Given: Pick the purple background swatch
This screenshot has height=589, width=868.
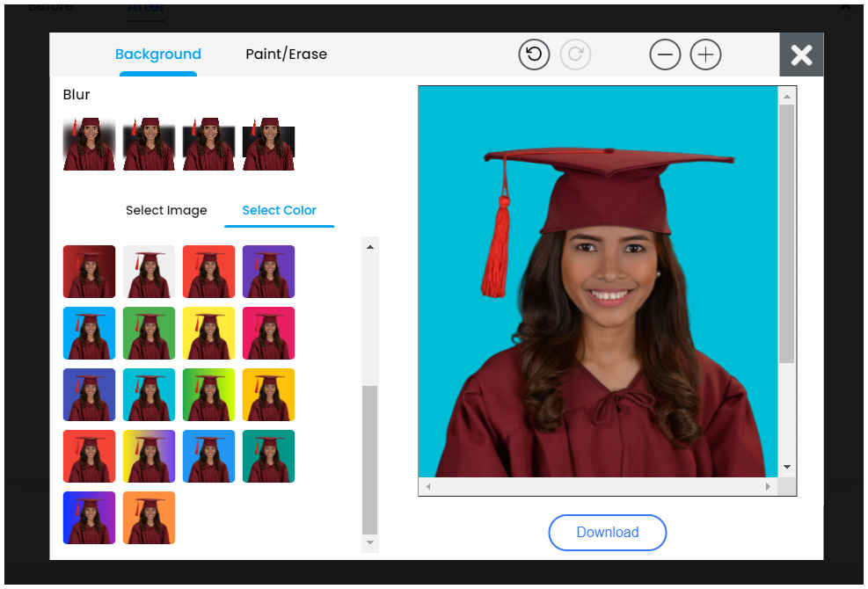Looking at the screenshot, I should pos(268,272).
